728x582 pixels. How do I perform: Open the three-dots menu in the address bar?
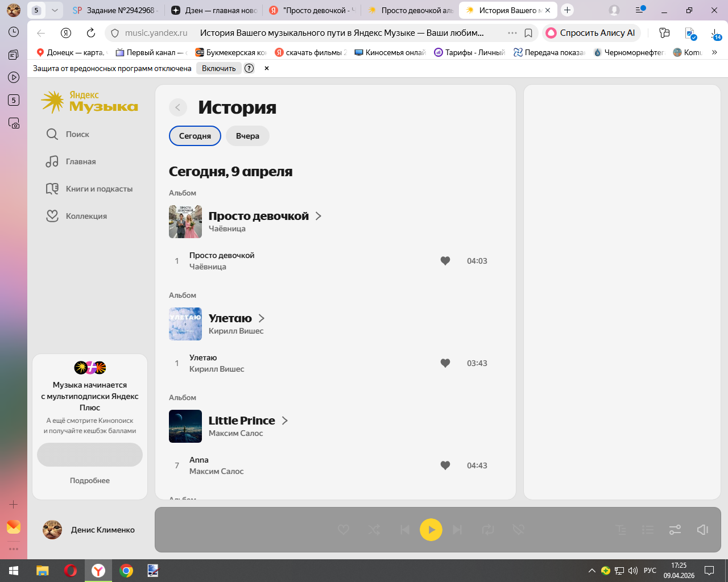tap(512, 33)
